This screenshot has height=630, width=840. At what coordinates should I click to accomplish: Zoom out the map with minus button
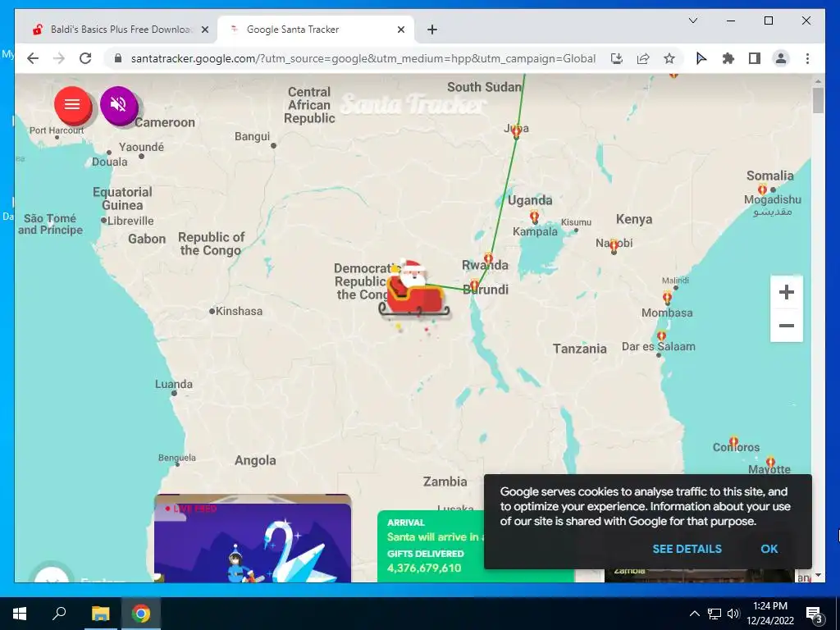786,325
